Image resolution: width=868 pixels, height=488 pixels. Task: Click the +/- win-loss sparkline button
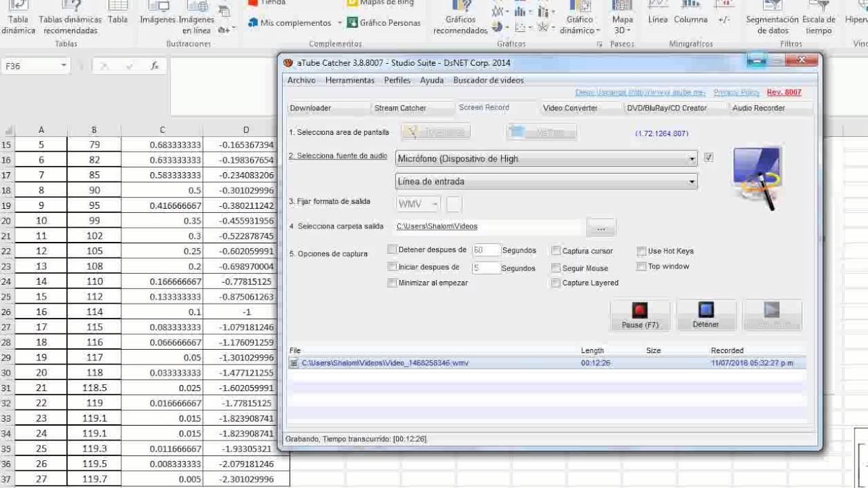724,14
